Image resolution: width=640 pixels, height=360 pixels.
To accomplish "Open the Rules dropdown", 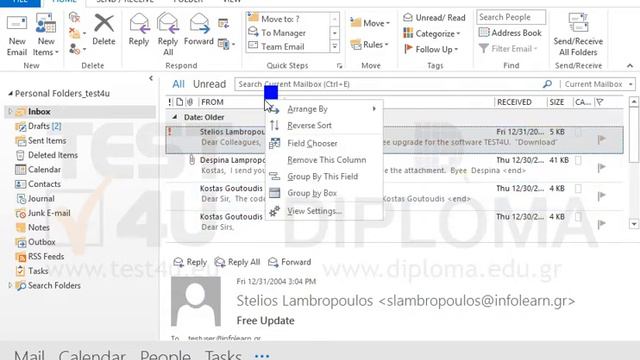I will [x=369, y=44].
